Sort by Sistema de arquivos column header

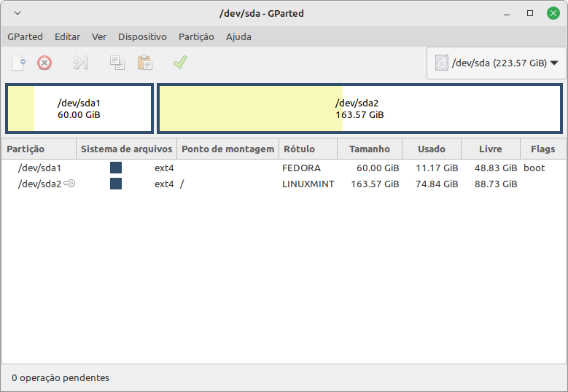(x=126, y=149)
